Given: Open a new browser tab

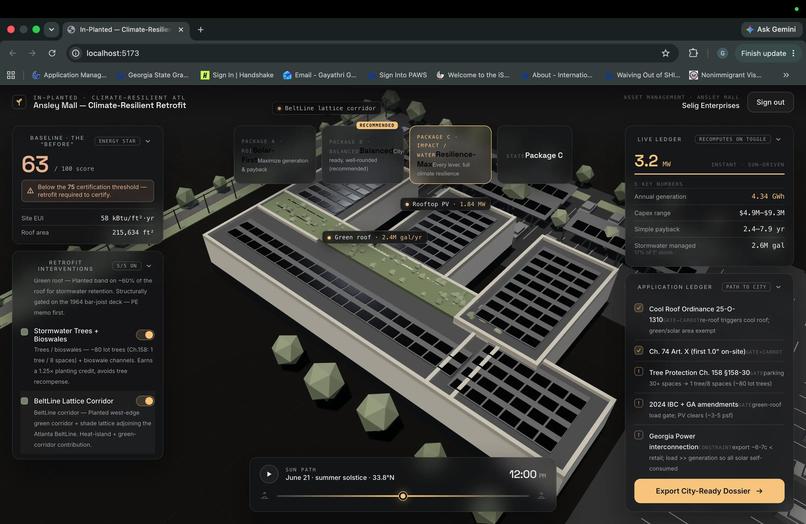Looking at the screenshot, I should pos(200,30).
